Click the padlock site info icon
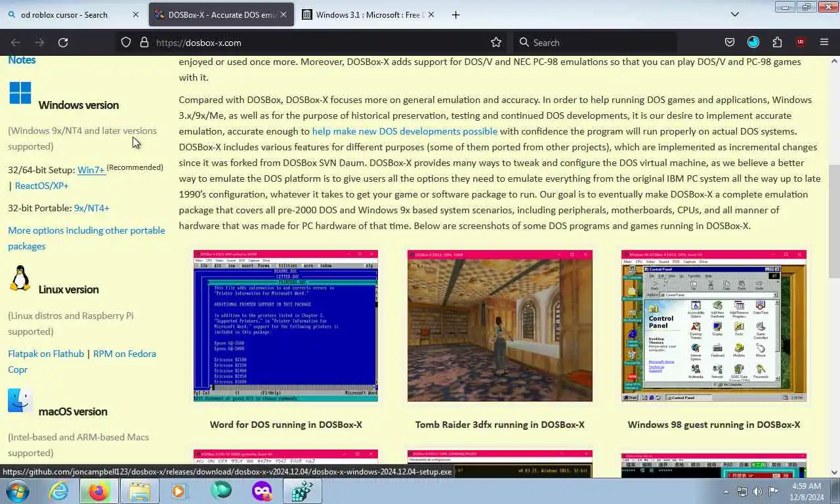 [144, 42]
